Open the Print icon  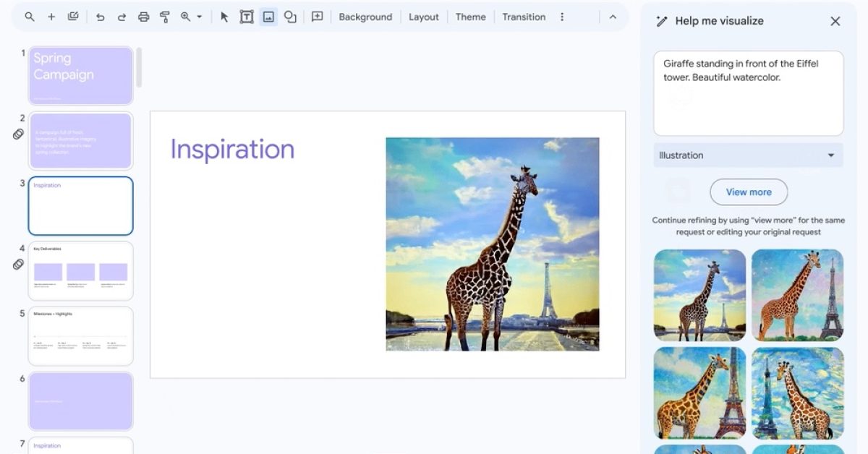point(144,16)
